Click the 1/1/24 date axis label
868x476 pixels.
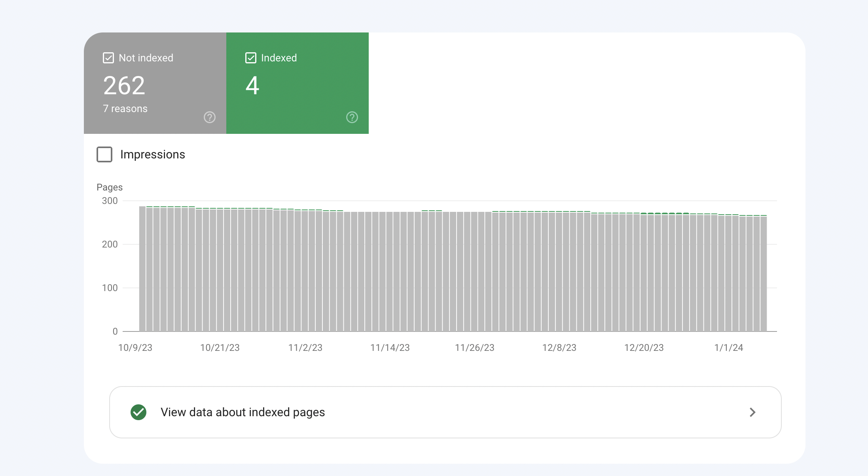coord(728,348)
